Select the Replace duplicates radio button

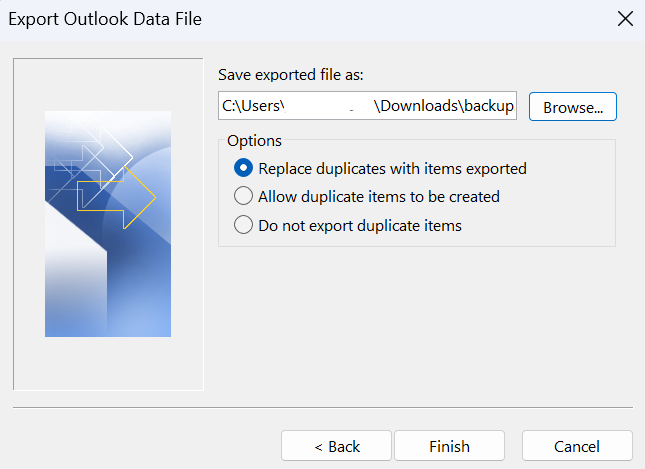click(243, 169)
